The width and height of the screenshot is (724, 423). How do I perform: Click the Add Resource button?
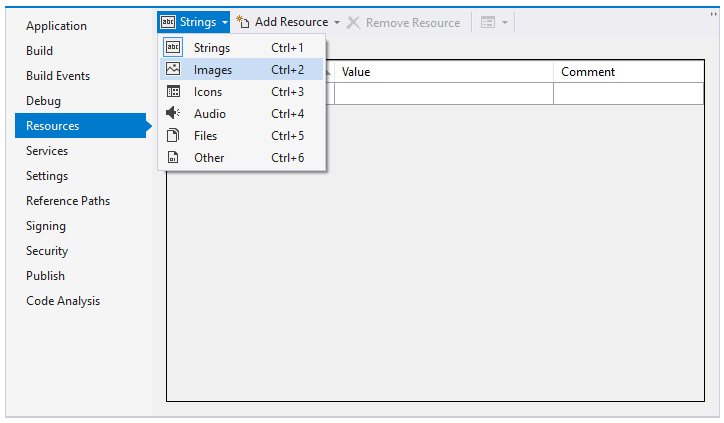pos(282,22)
